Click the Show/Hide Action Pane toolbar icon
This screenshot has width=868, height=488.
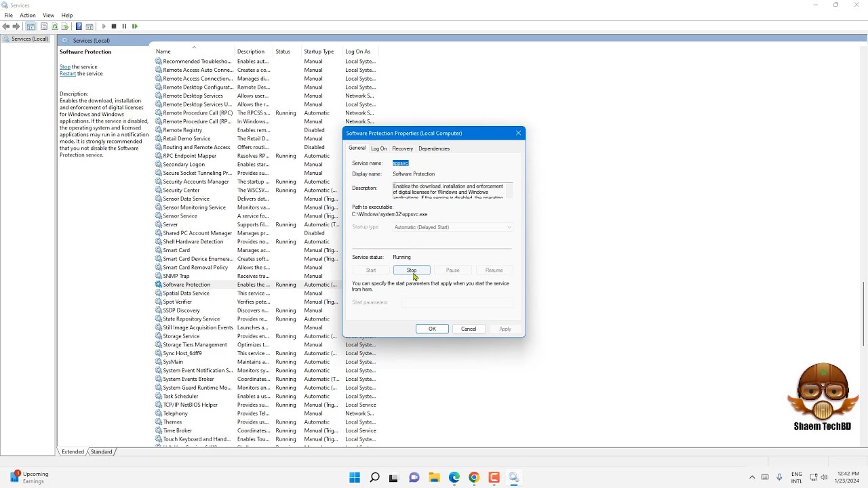[90, 26]
